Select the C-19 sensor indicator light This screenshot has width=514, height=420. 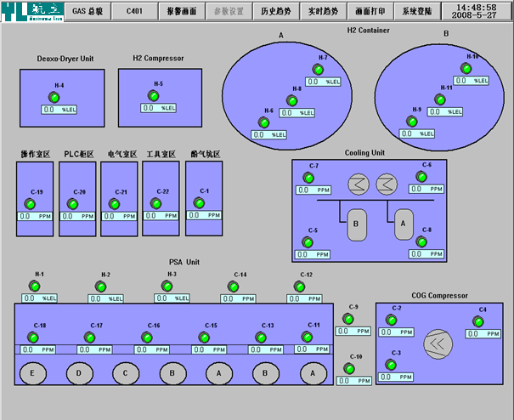37,204
